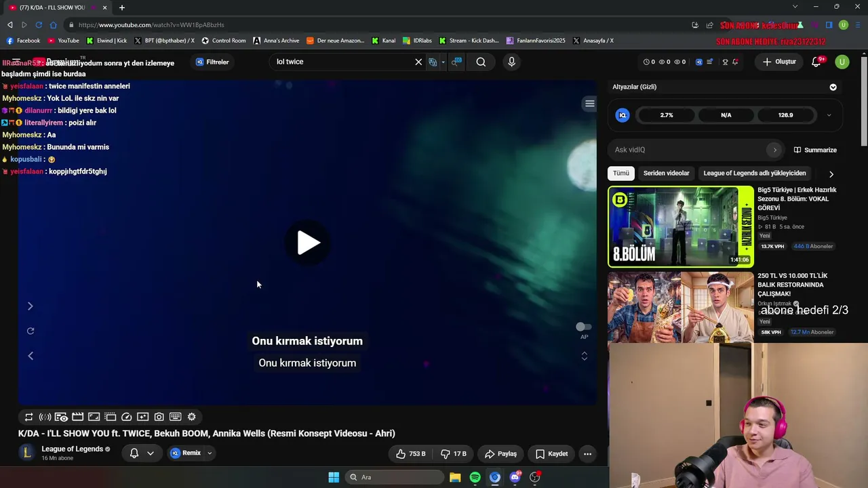Click the Summarize button
Screen dimensions: 868x488
tap(815, 150)
